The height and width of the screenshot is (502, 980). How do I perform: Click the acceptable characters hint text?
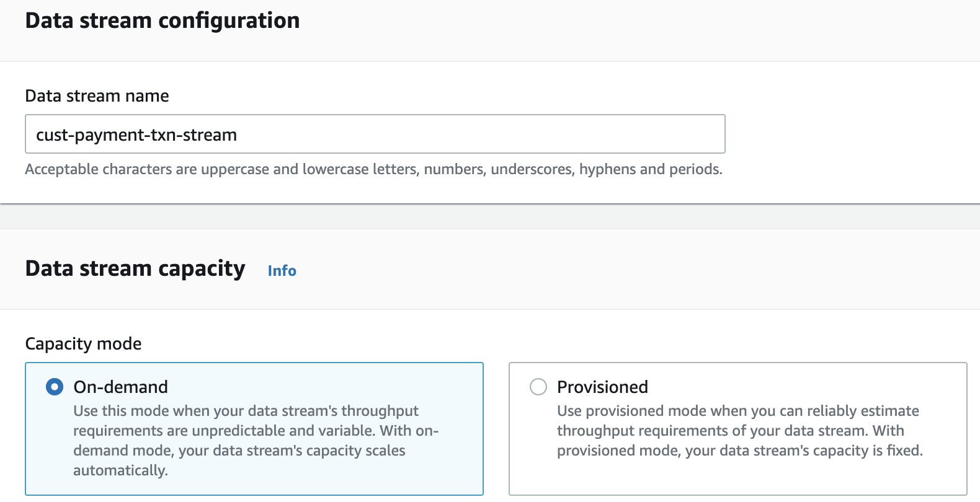373,169
